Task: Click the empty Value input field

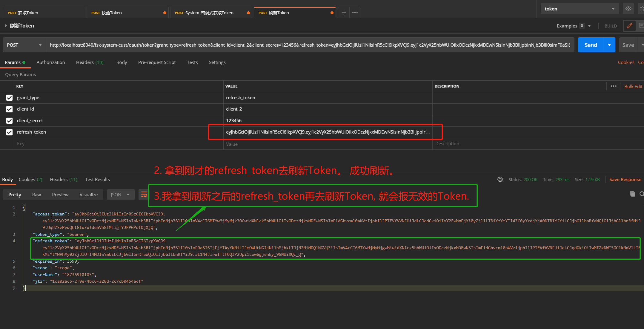Action: 328,144
